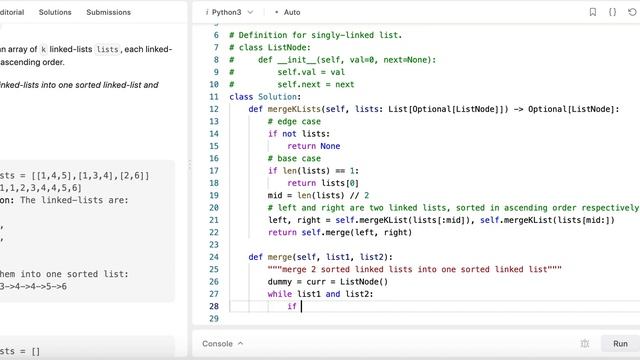Screen dimensions: 640x360
Task: Click the Auto indicator in editor toolbar
Action: [x=288, y=12]
